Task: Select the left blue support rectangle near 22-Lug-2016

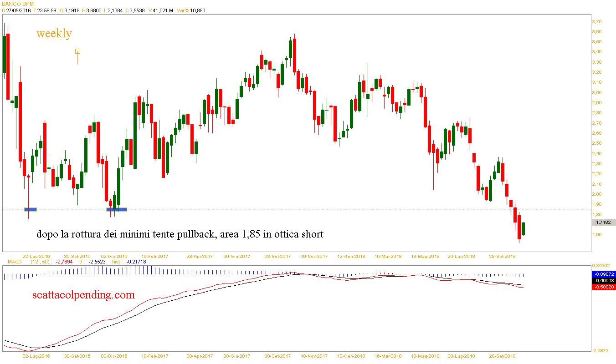Action: [x=31, y=209]
